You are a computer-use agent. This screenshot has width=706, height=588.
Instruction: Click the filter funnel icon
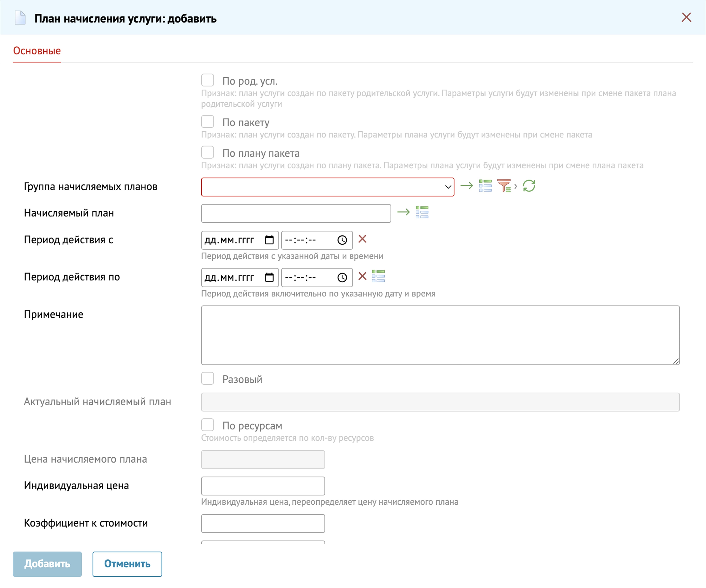pyautogui.click(x=504, y=186)
